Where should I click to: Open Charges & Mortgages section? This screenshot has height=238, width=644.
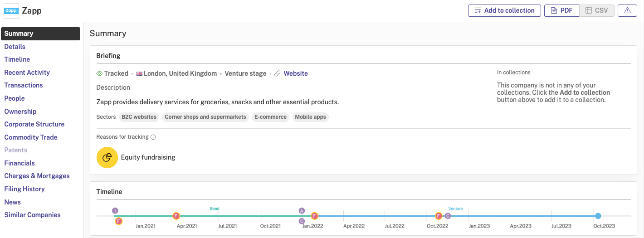coord(37,176)
